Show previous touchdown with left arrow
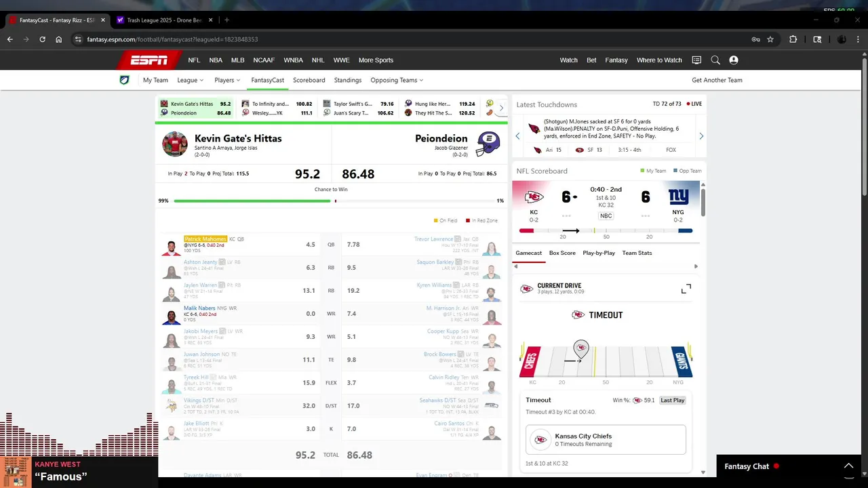 click(518, 136)
